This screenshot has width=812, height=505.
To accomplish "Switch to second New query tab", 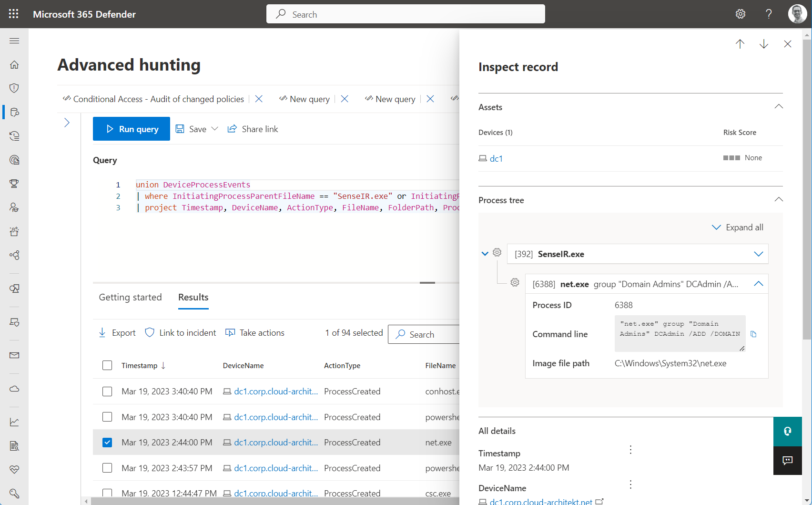I will pos(390,99).
